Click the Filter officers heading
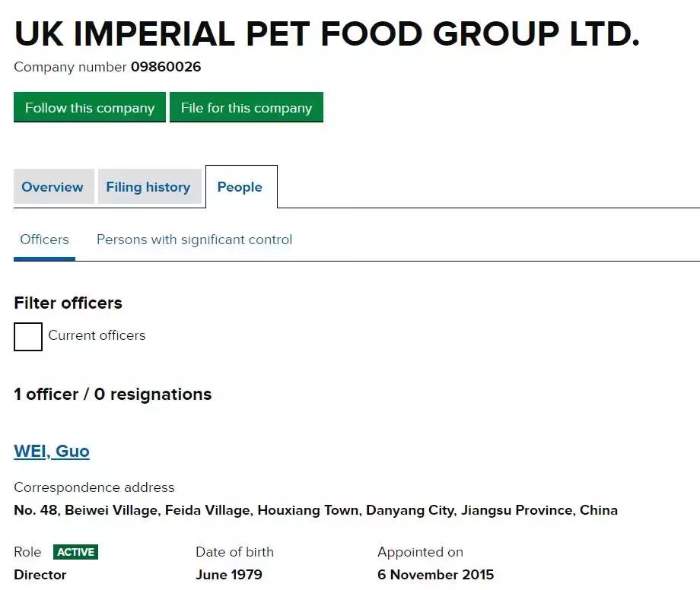Screen dimensions: 700x590 pyautogui.click(x=68, y=303)
